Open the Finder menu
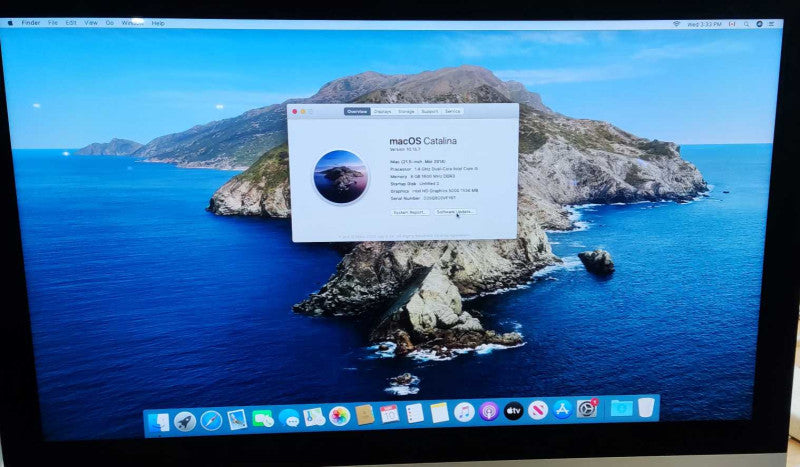800x467 pixels. click(31, 23)
